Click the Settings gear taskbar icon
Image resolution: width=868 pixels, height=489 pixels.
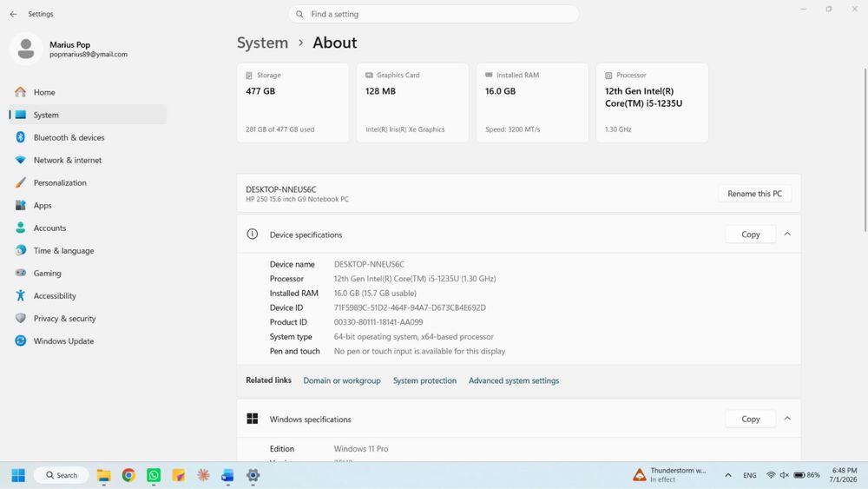253,475
